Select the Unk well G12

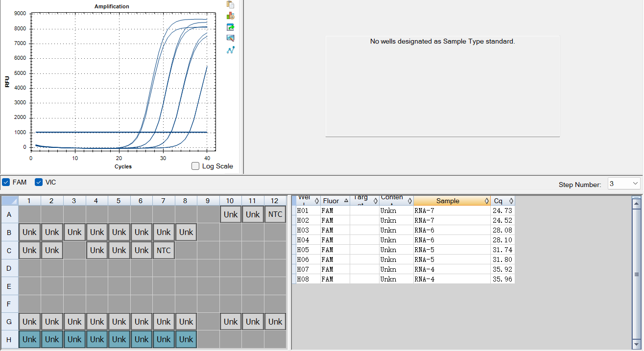(275, 322)
